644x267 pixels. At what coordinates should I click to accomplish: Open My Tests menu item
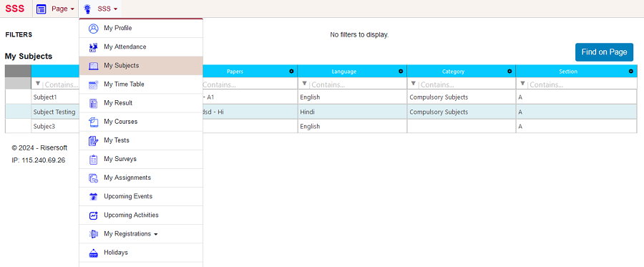[141, 140]
